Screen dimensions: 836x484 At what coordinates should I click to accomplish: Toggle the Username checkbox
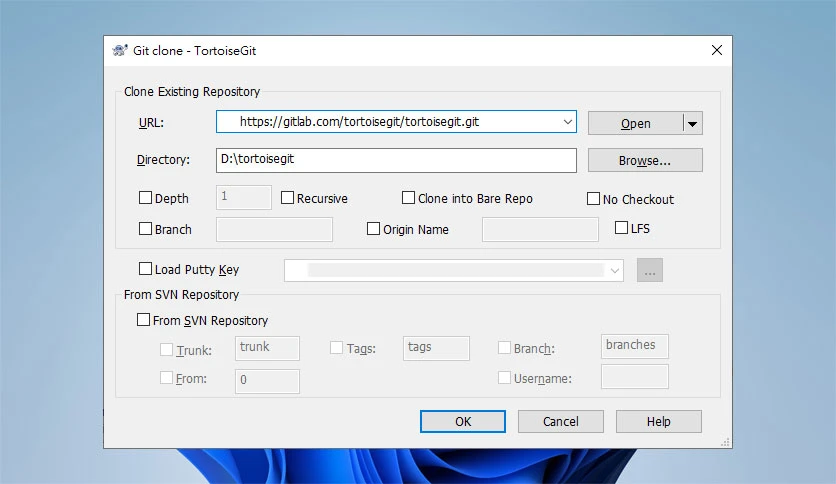504,378
